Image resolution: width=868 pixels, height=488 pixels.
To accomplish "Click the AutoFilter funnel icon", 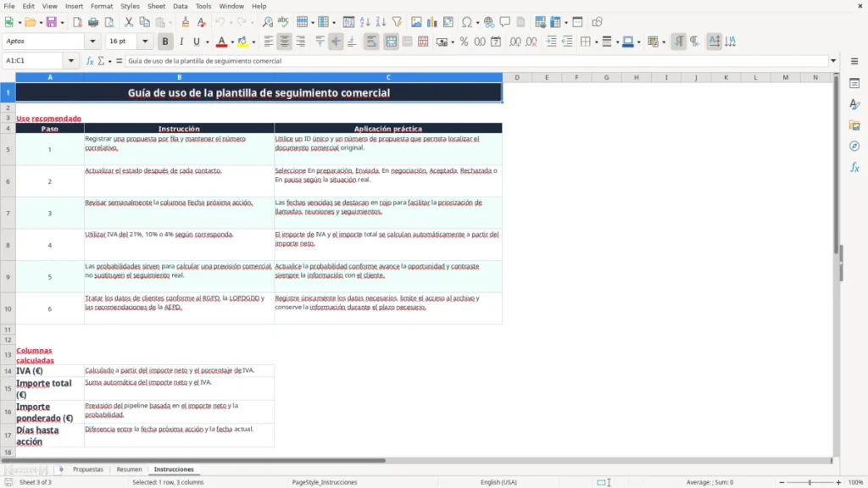I will tap(397, 22).
